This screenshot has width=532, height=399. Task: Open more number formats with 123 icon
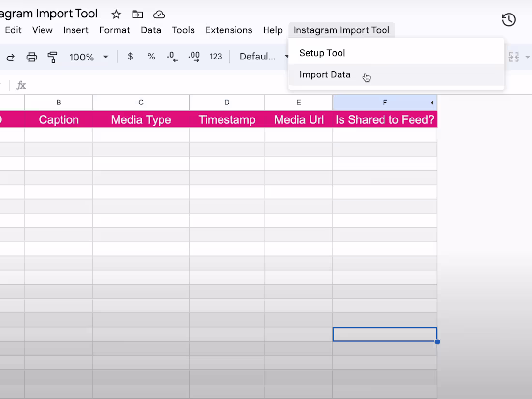(216, 57)
